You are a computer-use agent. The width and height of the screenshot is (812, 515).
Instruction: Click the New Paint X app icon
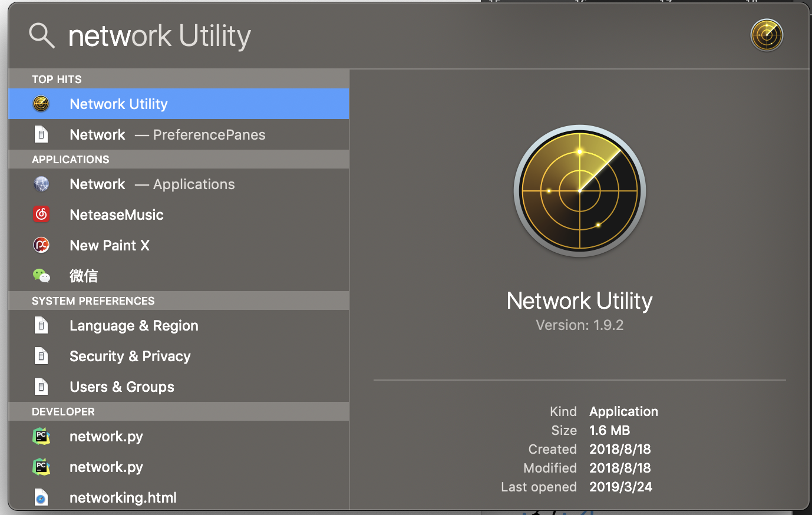(x=41, y=245)
